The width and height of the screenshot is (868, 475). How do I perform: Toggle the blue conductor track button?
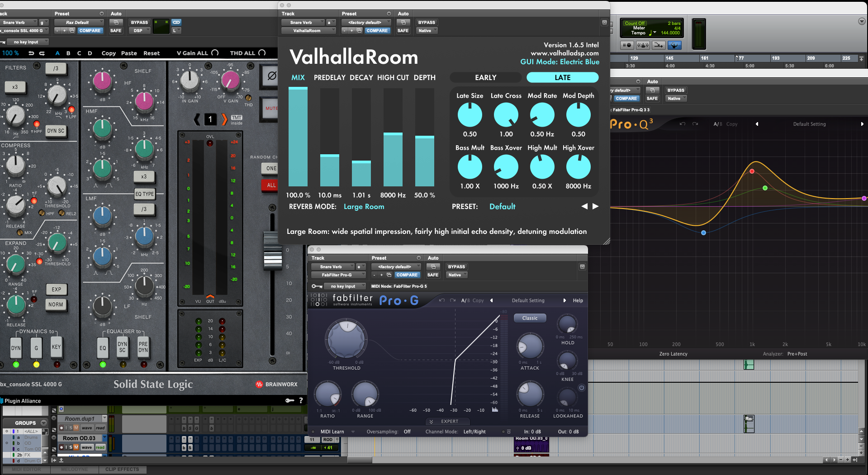(x=674, y=45)
